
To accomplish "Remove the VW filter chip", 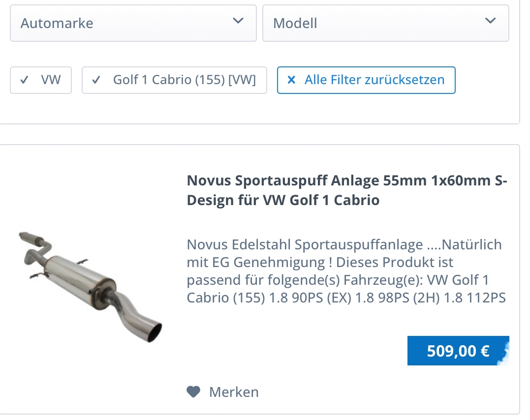I will pos(41,80).
